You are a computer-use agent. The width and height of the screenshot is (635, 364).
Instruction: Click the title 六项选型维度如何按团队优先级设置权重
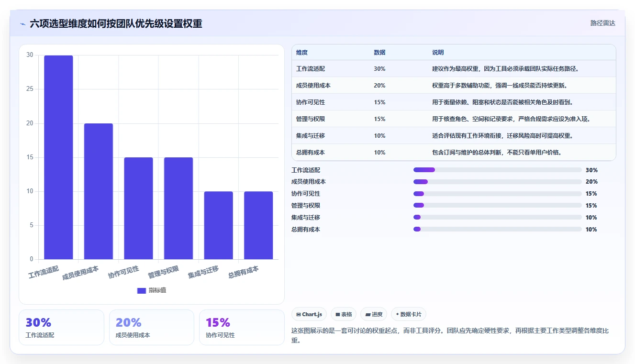pyautogui.click(x=116, y=23)
